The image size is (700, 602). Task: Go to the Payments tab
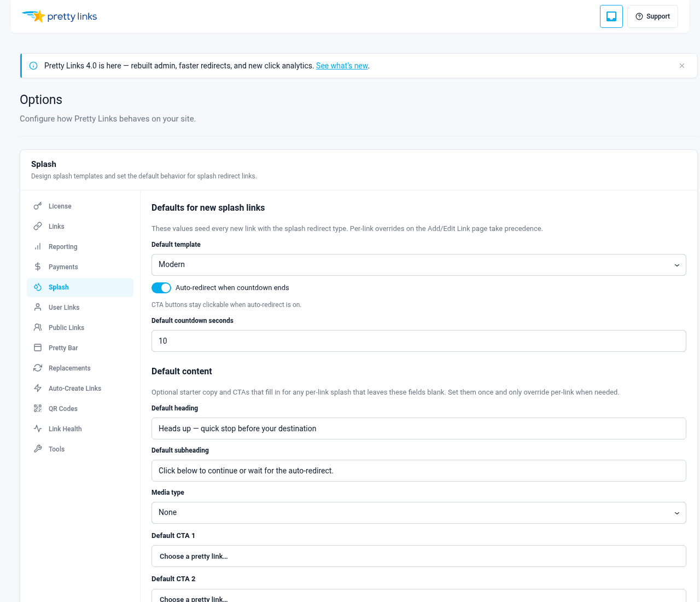click(80, 267)
